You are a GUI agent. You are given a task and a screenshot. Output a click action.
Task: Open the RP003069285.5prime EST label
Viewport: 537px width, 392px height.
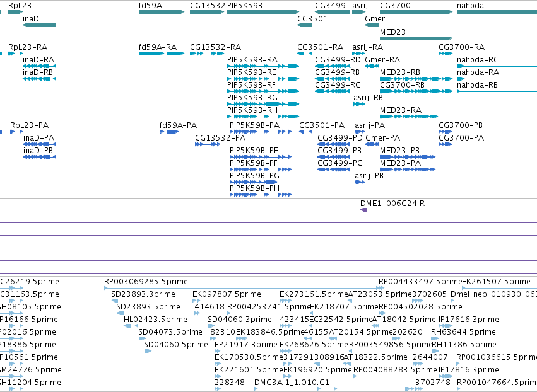[146, 282]
